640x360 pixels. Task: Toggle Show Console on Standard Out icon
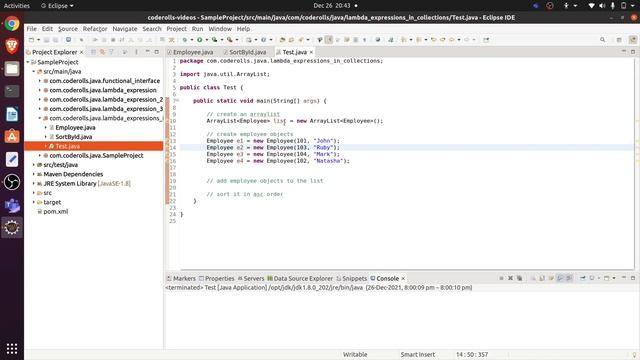click(x=560, y=278)
